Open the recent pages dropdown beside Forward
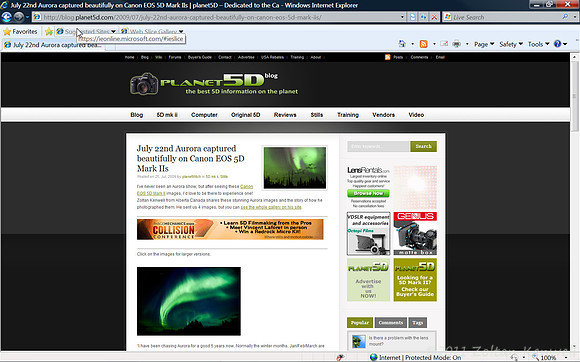Image resolution: width=580 pixels, height=362 pixels. click(x=27, y=17)
